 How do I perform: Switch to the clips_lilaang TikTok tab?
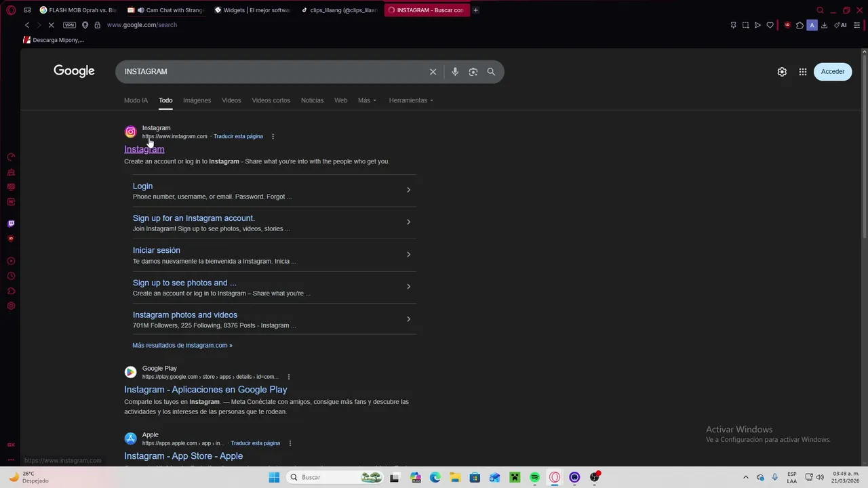pyautogui.click(x=340, y=10)
